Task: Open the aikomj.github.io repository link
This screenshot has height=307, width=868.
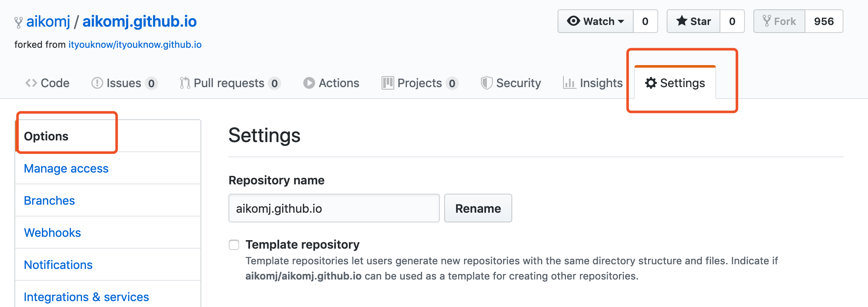Action: 140,21
